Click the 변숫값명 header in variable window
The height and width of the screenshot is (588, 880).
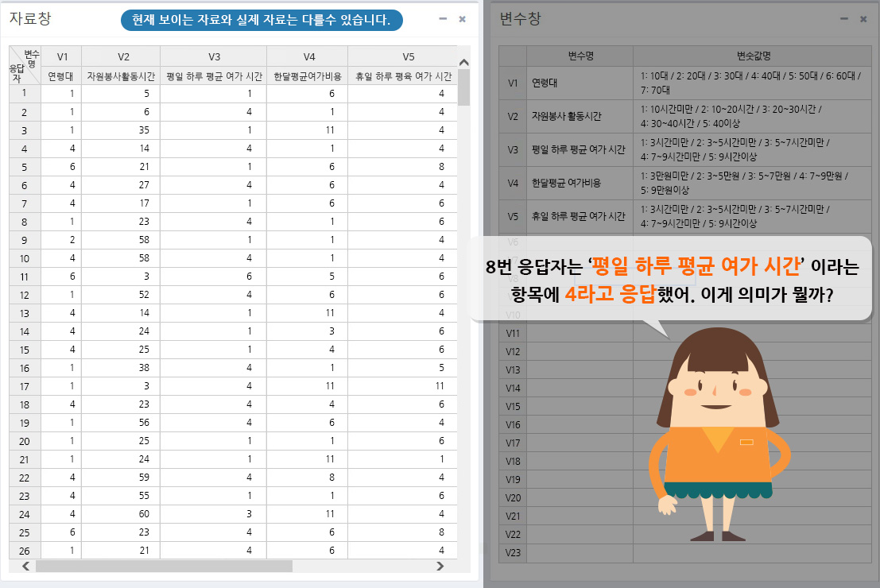click(x=753, y=56)
